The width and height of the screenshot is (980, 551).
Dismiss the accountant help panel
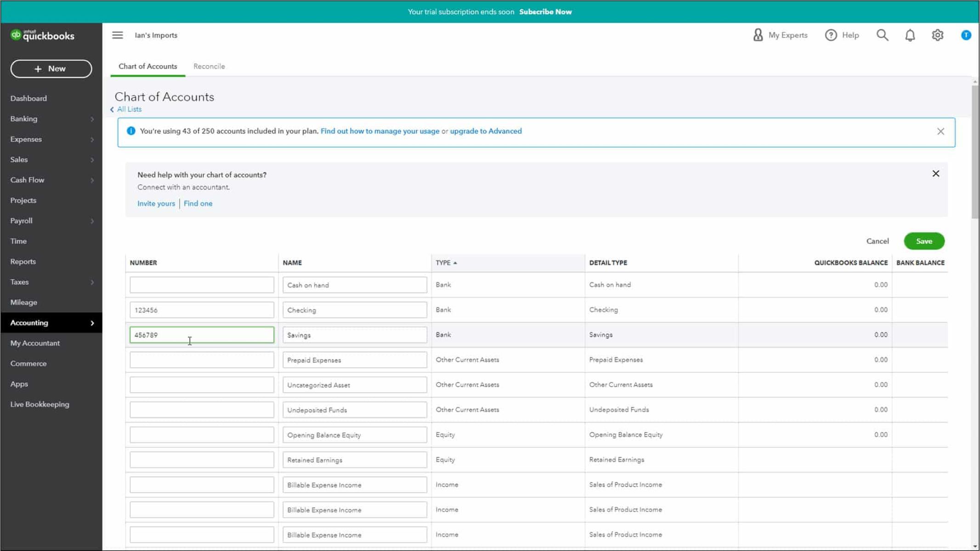coord(935,174)
